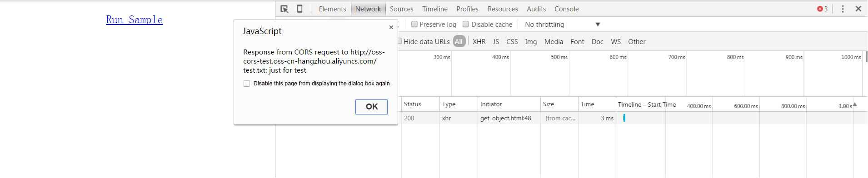Click the request bar in the timeline
Image resolution: width=868 pixels, height=178 pixels.
click(x=624, y=118)
